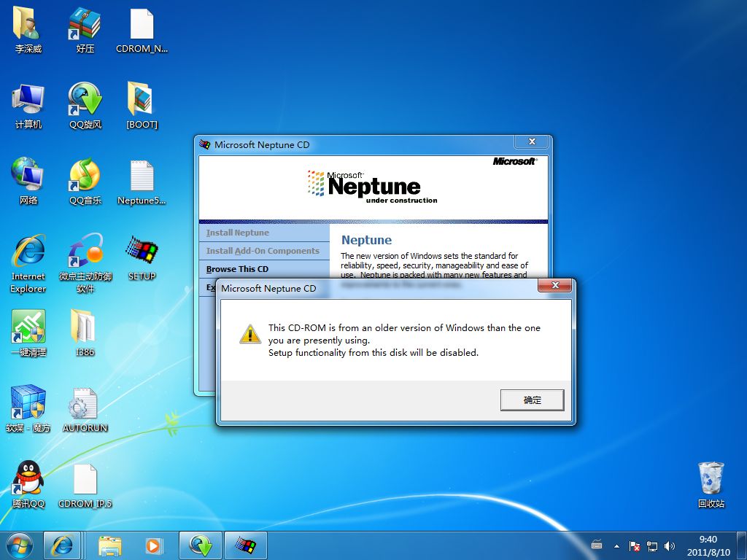Select the AUTORUN file icon
The image size is (747, 560).
pos(85,408)
